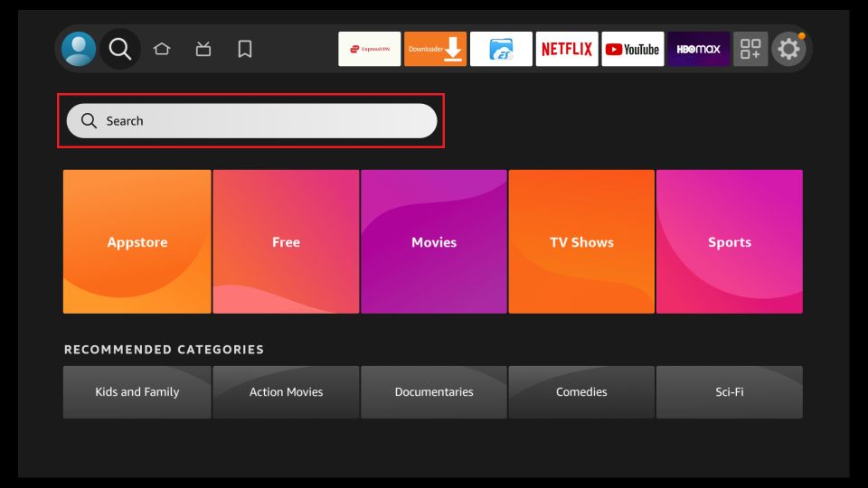Launch the Downloader app
868x488 pixels.
(x=435, y=49)
